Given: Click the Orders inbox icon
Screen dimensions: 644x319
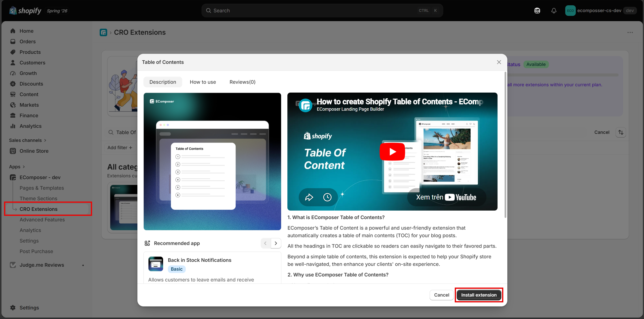Looking at the screenshot, I should pyautogui.click(x=13, y=42).
